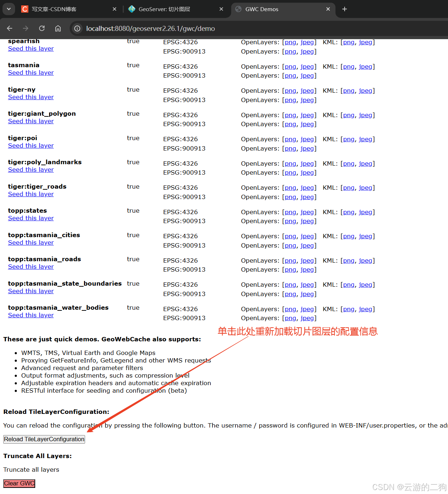Seed the spearfish layer

coord(31,49)
